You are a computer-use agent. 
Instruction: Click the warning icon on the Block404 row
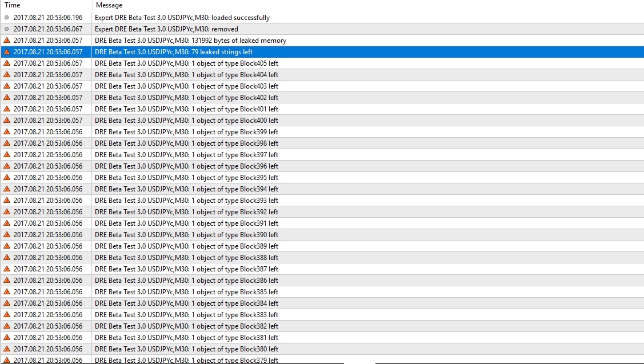point(7,75)
